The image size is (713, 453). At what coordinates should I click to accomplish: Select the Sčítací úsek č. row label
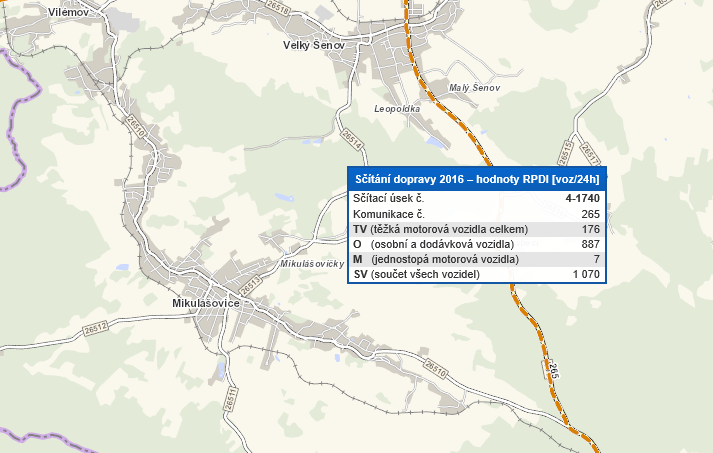[388, 198]
